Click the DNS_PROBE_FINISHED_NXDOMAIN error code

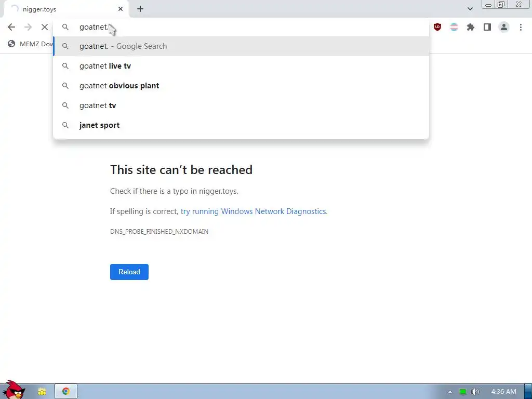click(159, 231)
